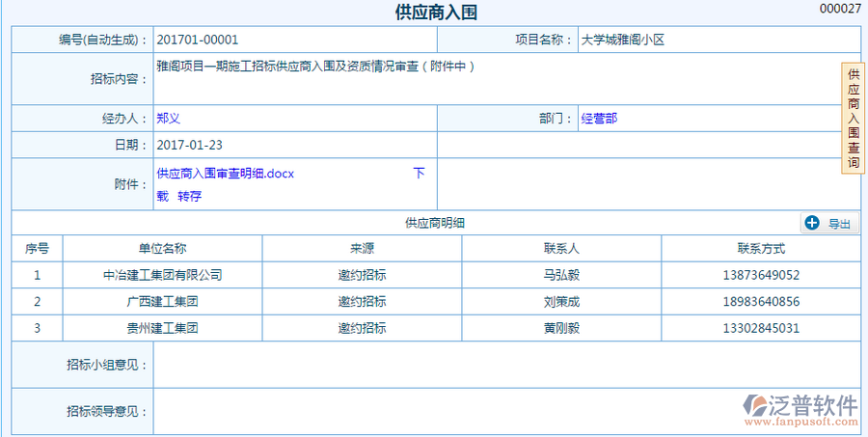Click the 泛普软件 logo
The width and height of the screenshot is (868, 437).
click(x=800, y=409)
